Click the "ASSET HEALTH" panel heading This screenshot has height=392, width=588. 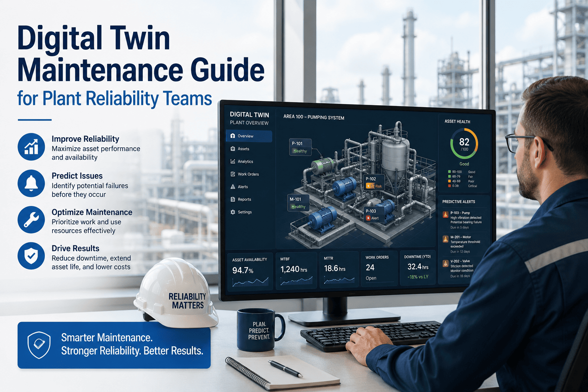pyautogui.click(x=457, y=121)
